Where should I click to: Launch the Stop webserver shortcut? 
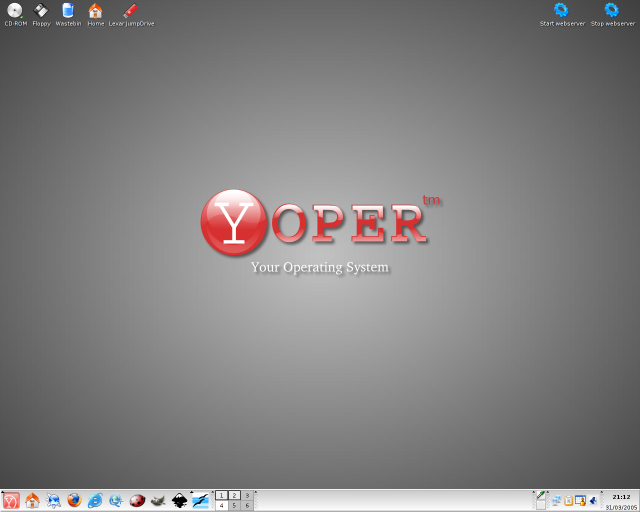tap(613, 14)
